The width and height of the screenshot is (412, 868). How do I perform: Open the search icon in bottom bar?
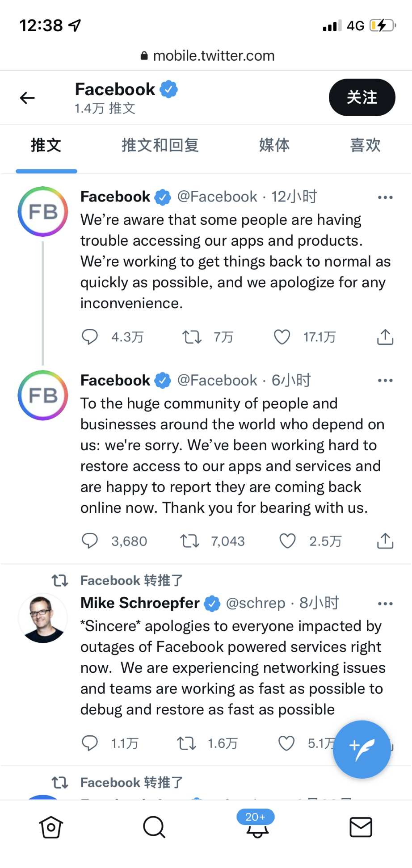tap(154, 827)
